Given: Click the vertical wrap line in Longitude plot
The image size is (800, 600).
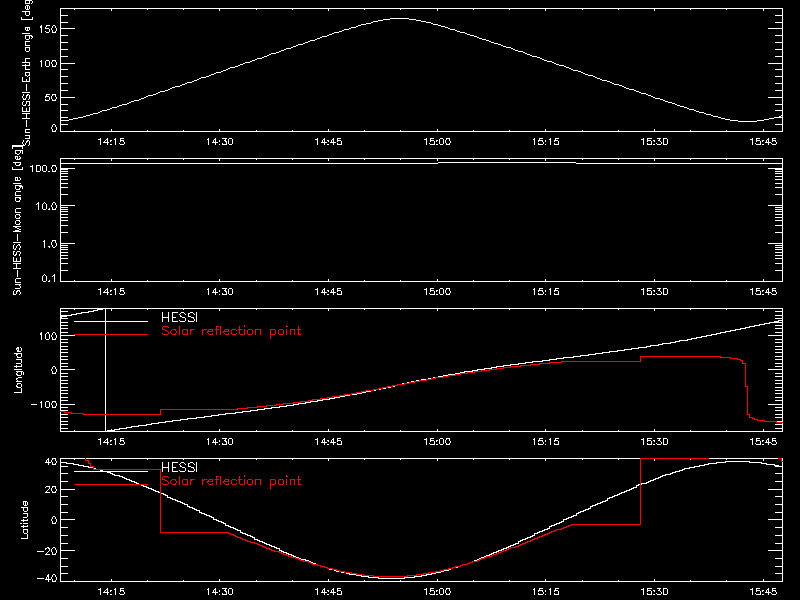Looking at the screenshot, I should (x=106, y=370).
